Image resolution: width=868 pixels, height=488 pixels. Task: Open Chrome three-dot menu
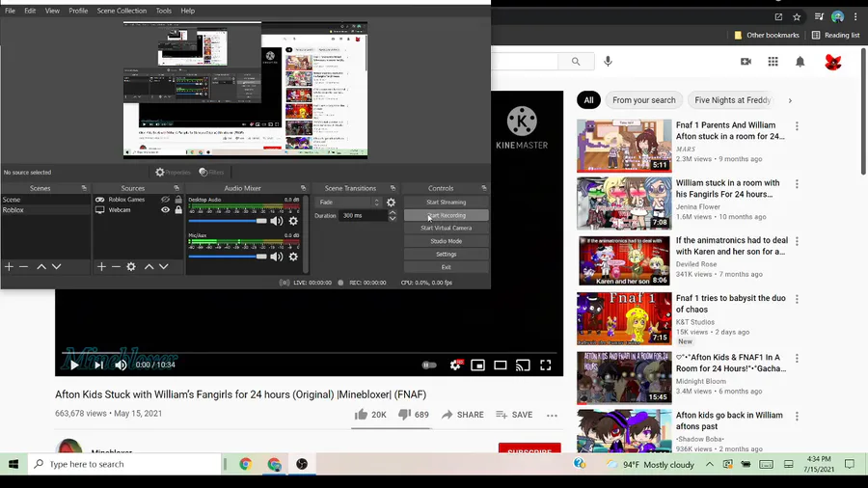click(855, 17)
